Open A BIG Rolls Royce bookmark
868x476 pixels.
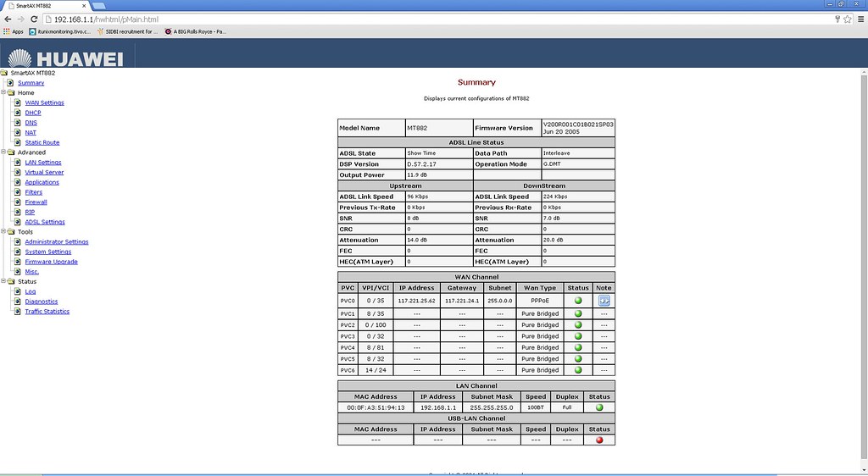[x=196, y=32]
